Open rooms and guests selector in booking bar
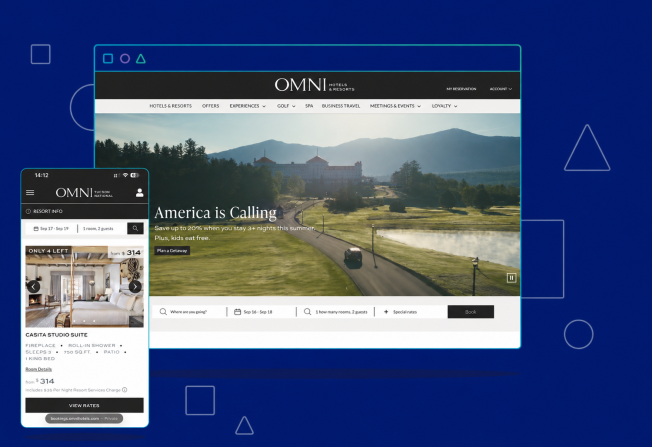 click(336, 312)
